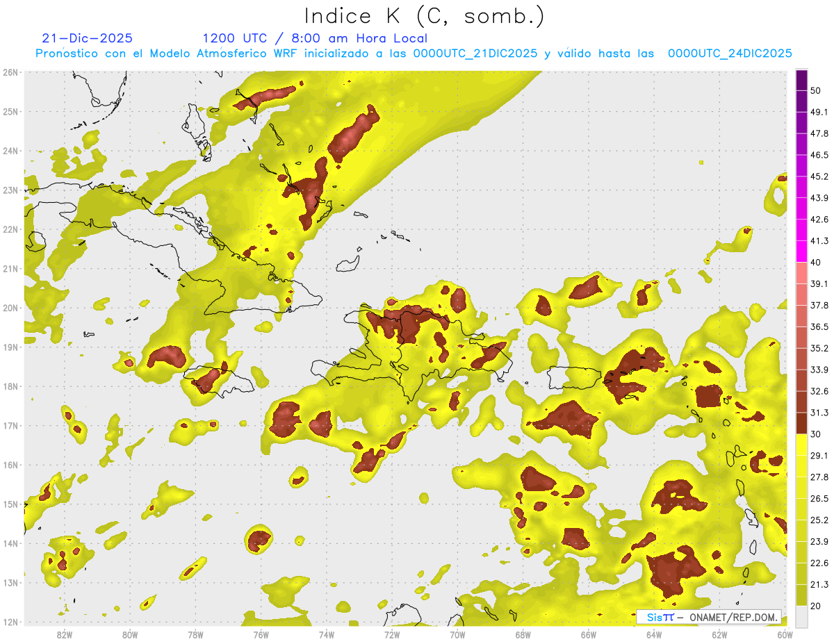Screen dimensions: 834x644
Task: Click the colorbar value 40
Action: (816, 263)
